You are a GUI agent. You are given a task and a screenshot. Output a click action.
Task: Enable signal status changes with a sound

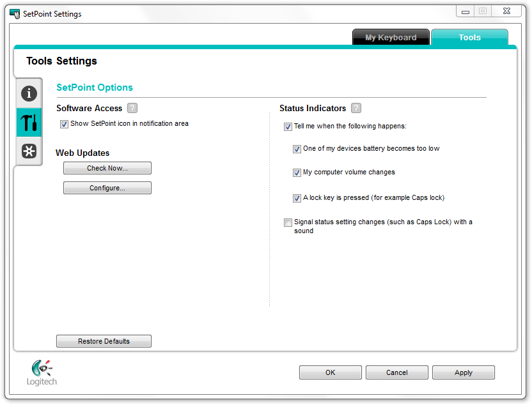pos(288,222)
